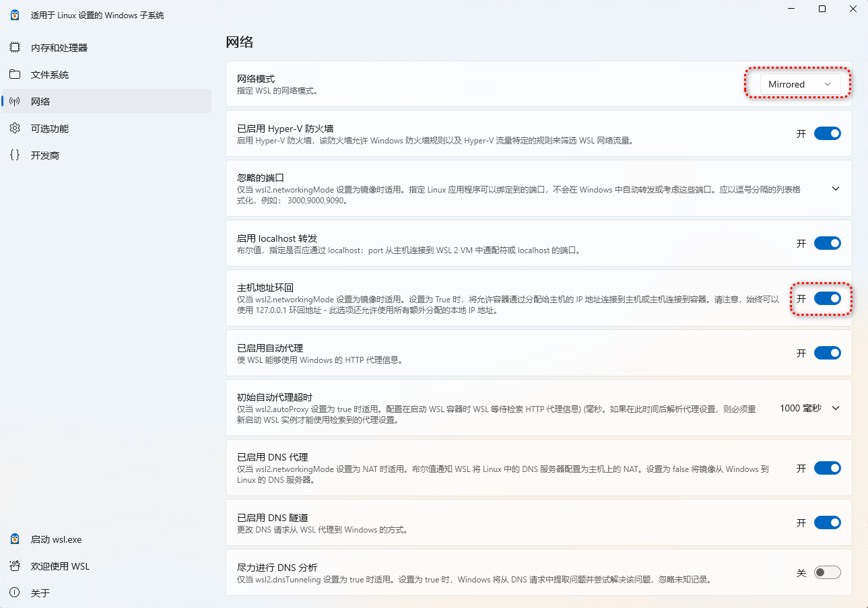Click the WSL penguin icon in title bar

click(15, 15)
